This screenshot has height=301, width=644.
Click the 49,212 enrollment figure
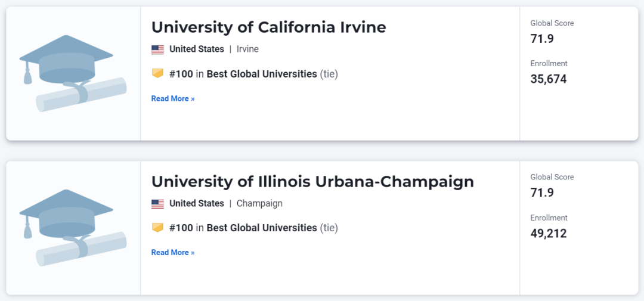click(x=549, y=234)
